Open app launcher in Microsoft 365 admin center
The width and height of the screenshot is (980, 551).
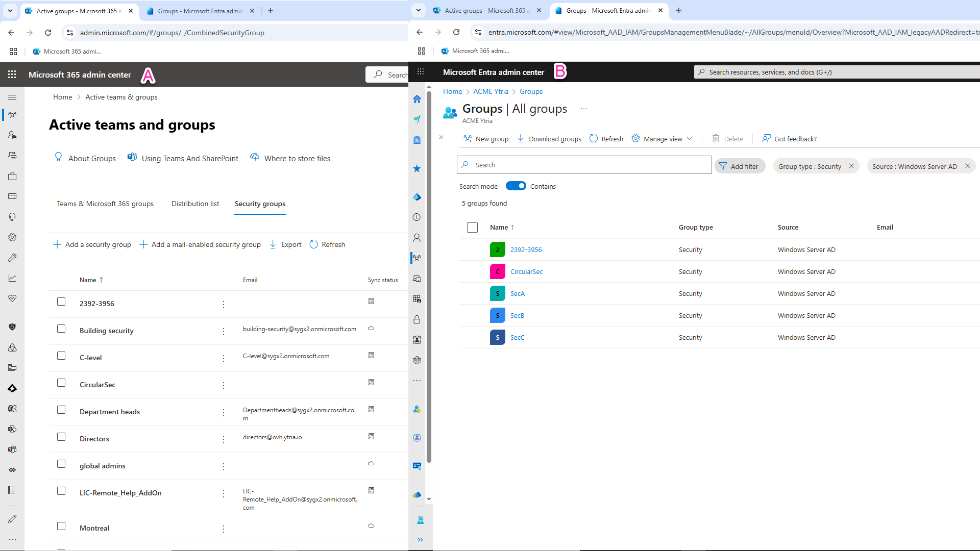pos(12,74)
